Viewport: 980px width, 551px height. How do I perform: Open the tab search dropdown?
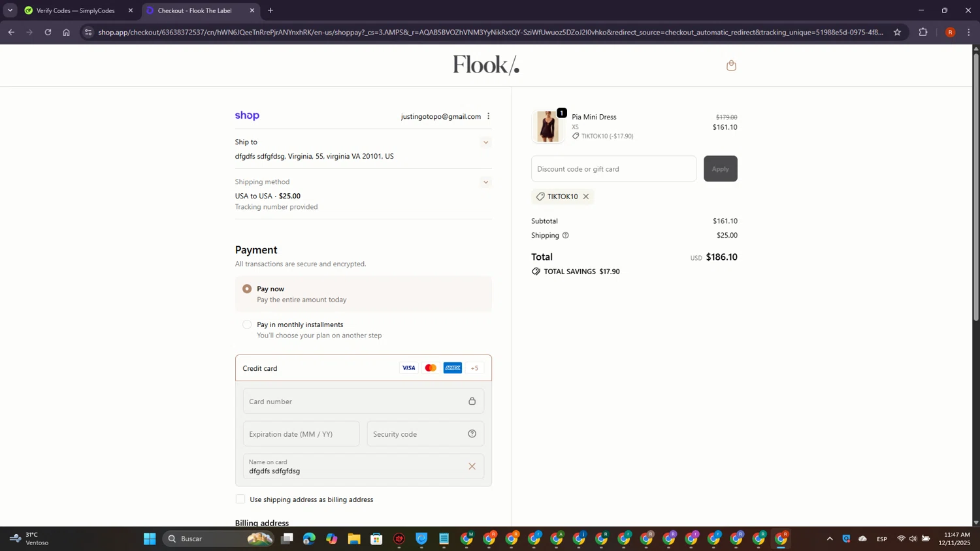[x=10, y=10]
